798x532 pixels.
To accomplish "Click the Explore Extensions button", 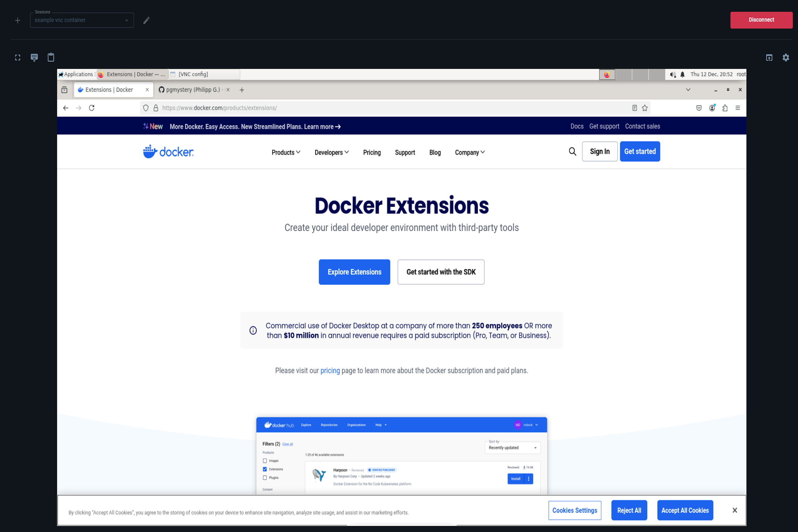I will 354,272.
